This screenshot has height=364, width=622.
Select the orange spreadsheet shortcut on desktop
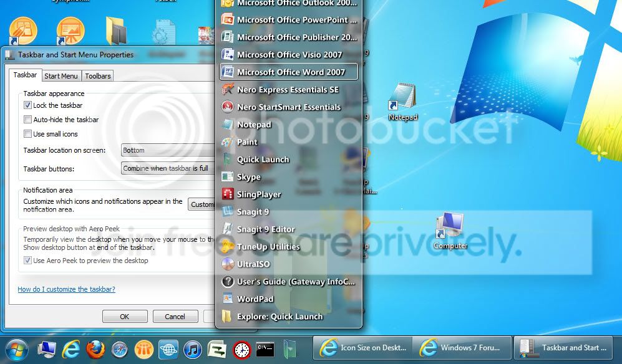click(23, 31)
